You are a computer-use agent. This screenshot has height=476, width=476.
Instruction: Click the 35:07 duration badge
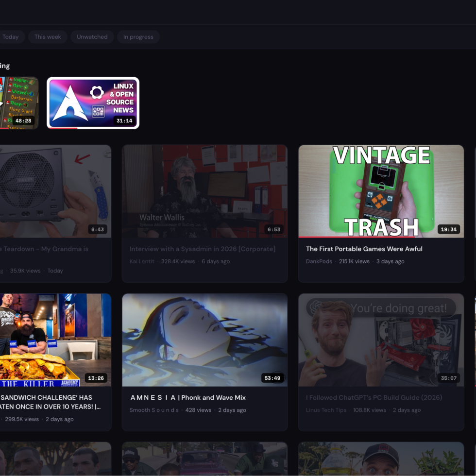click(449, 378)
